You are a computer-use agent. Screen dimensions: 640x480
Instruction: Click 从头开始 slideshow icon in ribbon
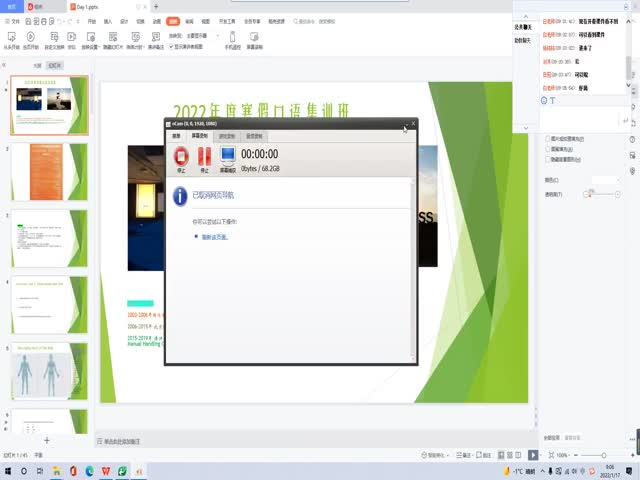coord(13,37)
